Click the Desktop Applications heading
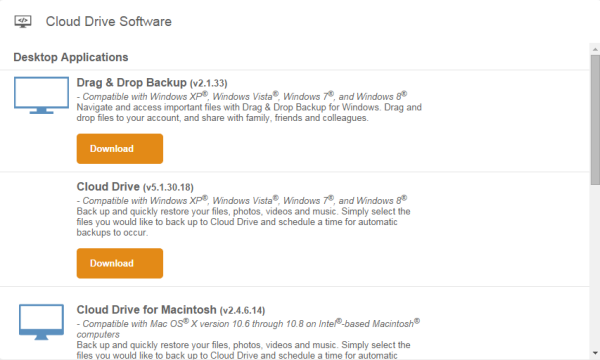 click(x=71, y=57)
